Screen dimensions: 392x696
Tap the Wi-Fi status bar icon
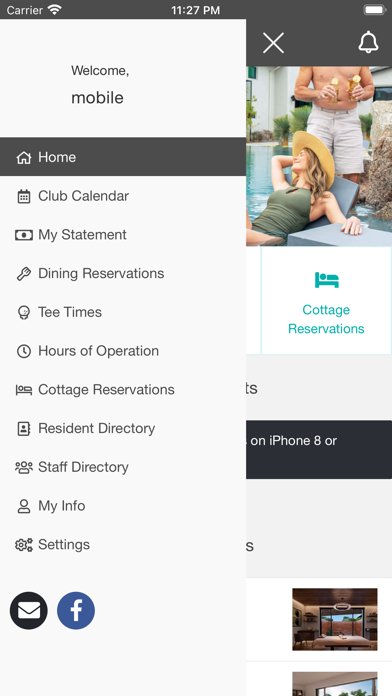coord(55,9)
